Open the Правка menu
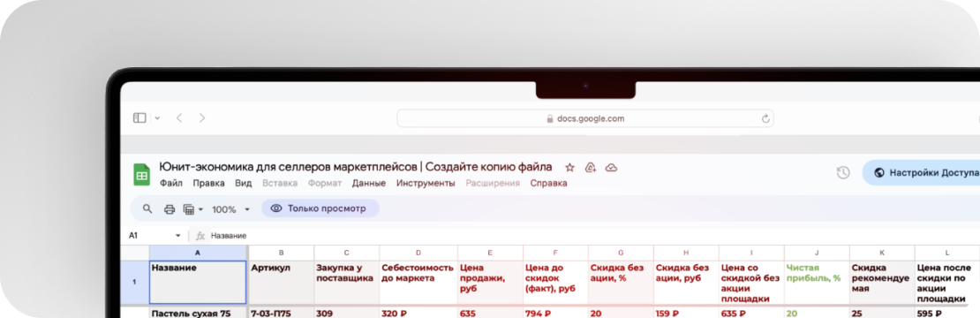Screen dimensions: 980x318 pos(208,183)
